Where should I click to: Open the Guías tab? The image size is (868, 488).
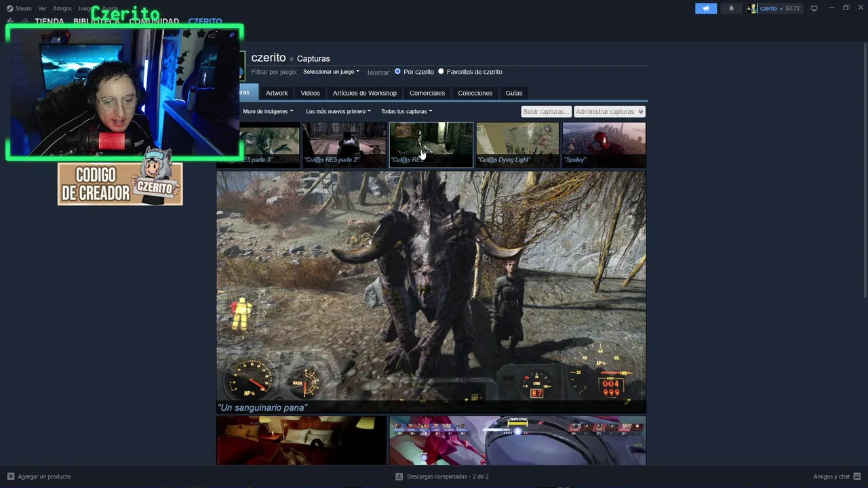coord(514,93)
